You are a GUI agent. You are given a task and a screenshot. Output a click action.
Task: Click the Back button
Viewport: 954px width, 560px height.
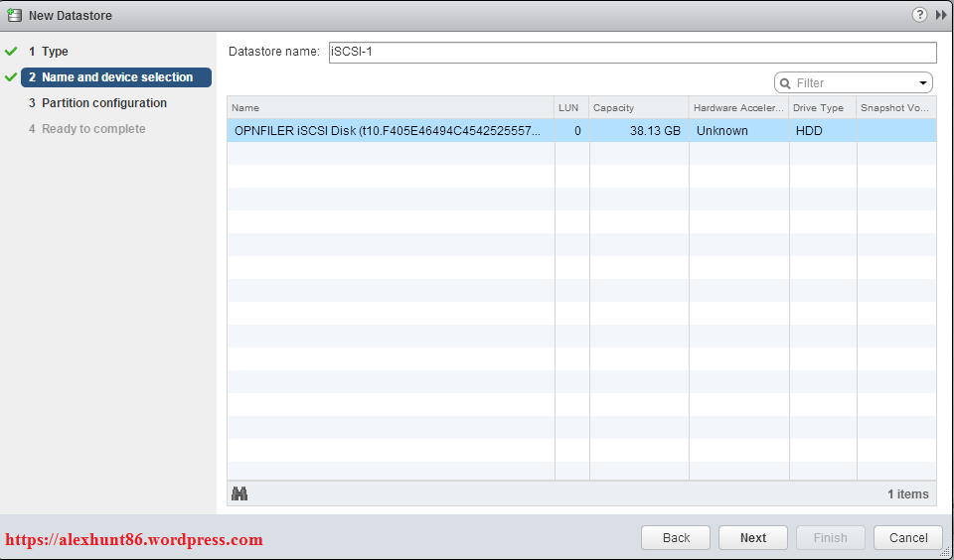[x=676, y=537]
